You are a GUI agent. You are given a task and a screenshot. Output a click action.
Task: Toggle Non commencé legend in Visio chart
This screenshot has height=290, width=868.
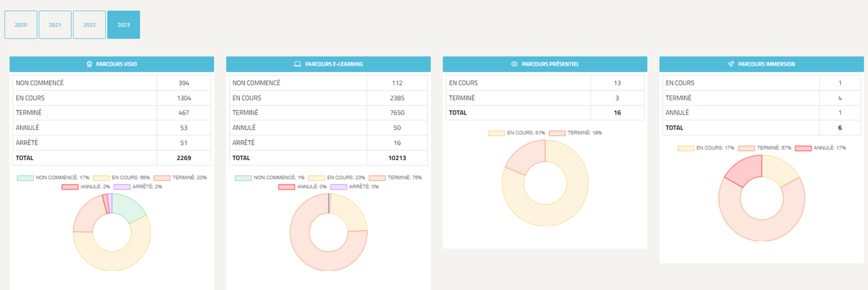(53, 178)
